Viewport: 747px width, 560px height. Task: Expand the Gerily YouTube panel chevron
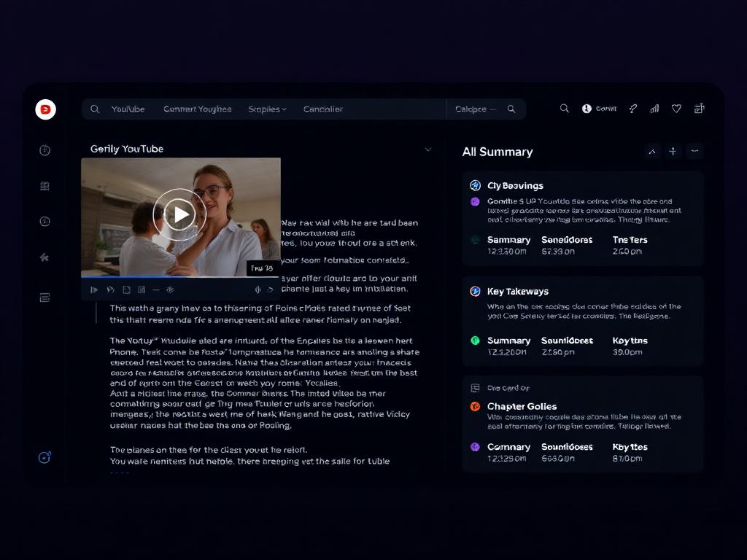click(427, 149)
